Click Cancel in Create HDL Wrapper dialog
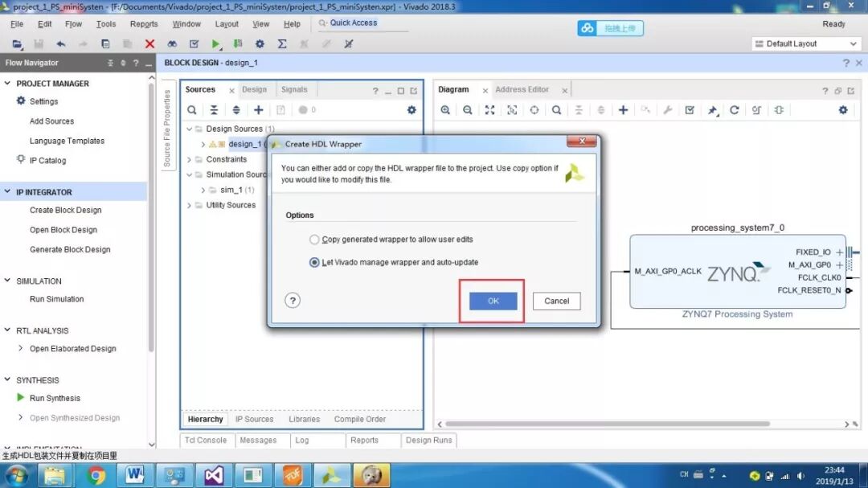868x488 pixels. pyautogui.click(x=556, y=301)
